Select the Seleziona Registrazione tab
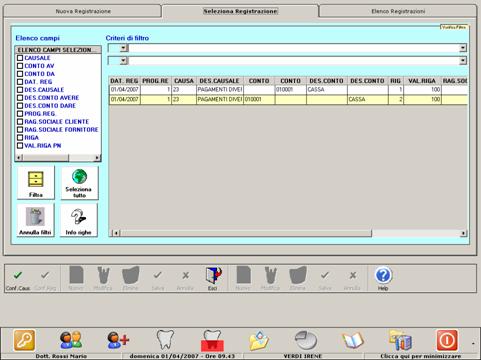Screen dimensions: 481x360 coord(240,11)
